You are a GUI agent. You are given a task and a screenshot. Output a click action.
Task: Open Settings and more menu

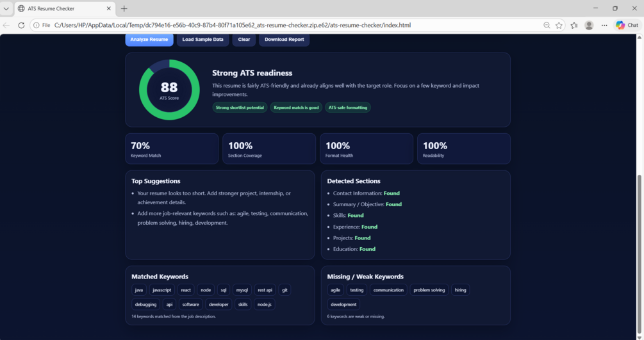(604, 25)
